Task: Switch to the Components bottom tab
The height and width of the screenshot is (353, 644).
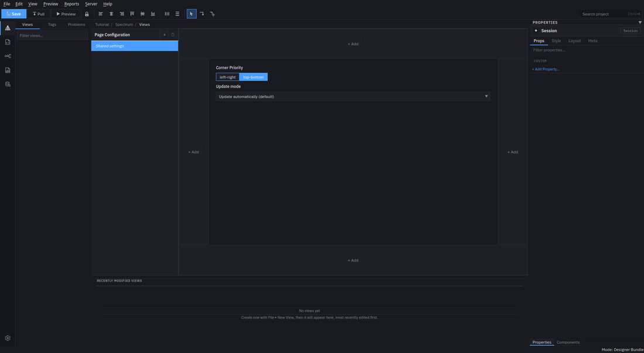Action: pyautogui.click(x=568, y=342)
